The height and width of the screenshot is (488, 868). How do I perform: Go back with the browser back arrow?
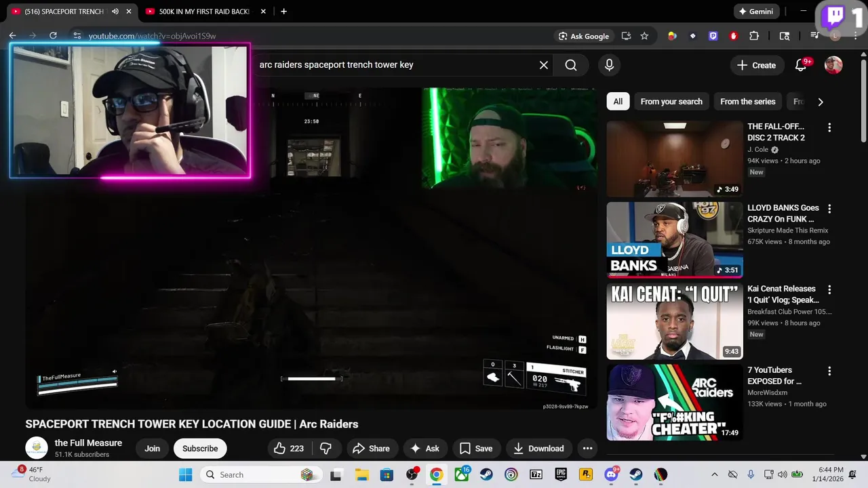pyautogui.click(x=12, y=36)
